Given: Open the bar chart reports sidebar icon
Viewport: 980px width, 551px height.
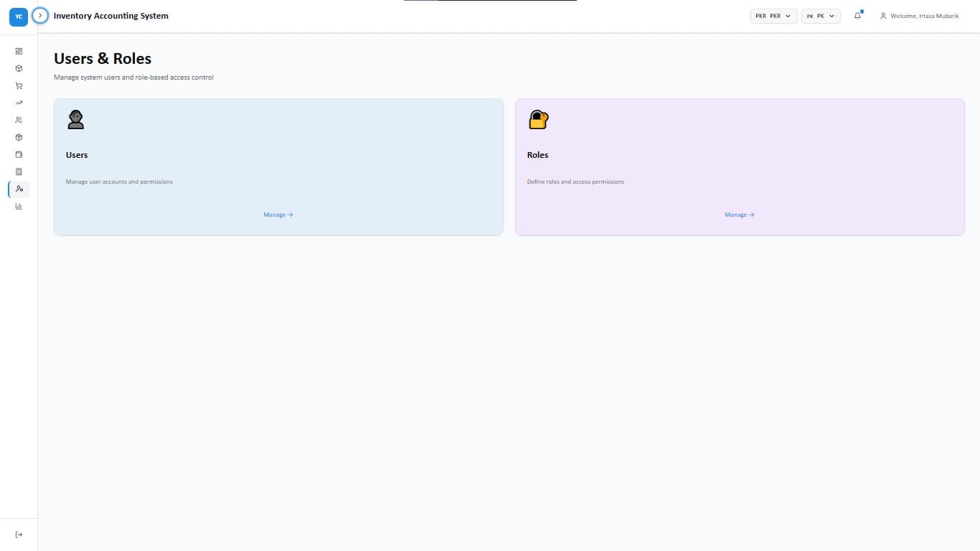Looking at the screenshot, I should pyautogui.click(x=19, y=206).
